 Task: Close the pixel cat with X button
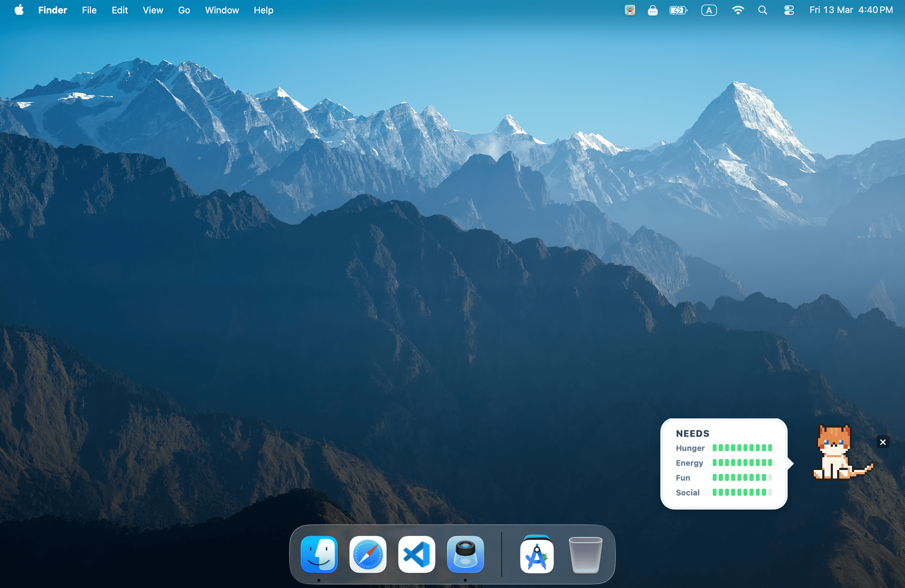click(883, 442)
